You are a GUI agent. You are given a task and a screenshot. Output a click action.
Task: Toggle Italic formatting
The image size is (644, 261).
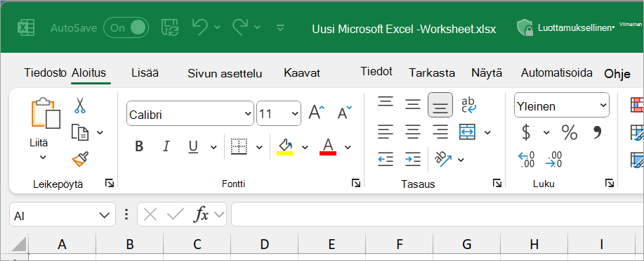pyautogui.click(x=166, y=146)
